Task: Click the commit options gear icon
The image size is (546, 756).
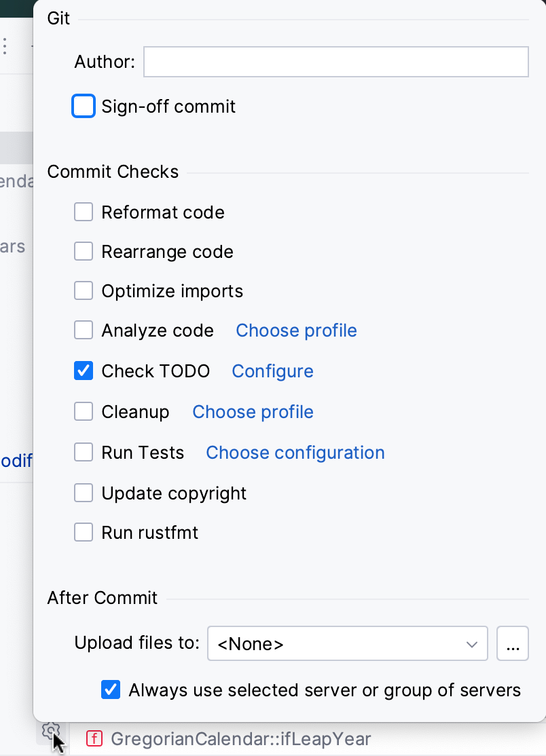Action: [50, 731]
